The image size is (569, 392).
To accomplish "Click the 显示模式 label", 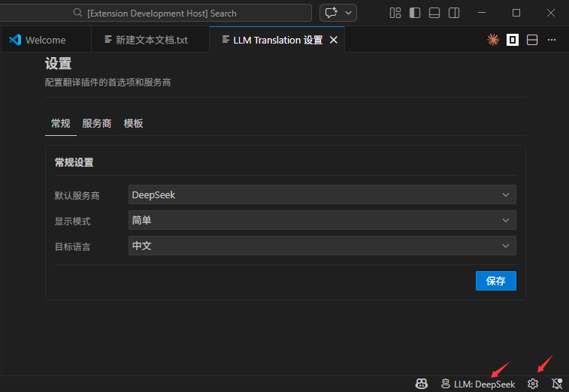I will [72, 222].
